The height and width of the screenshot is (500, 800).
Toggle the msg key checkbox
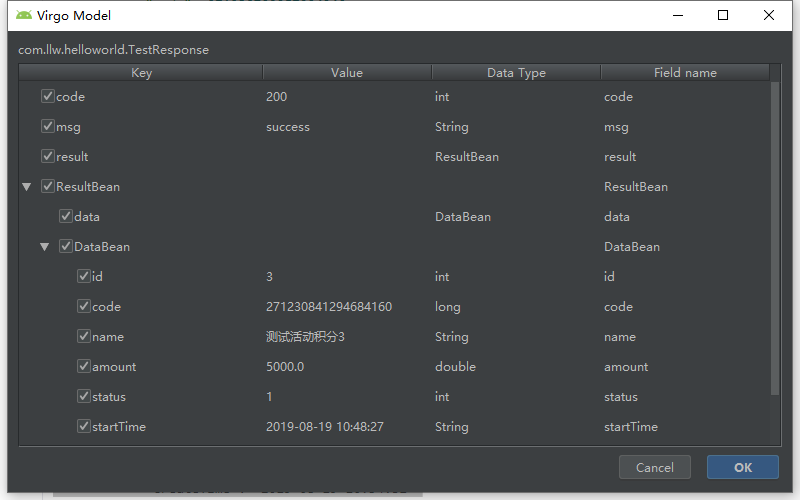[x=47, y=126]
